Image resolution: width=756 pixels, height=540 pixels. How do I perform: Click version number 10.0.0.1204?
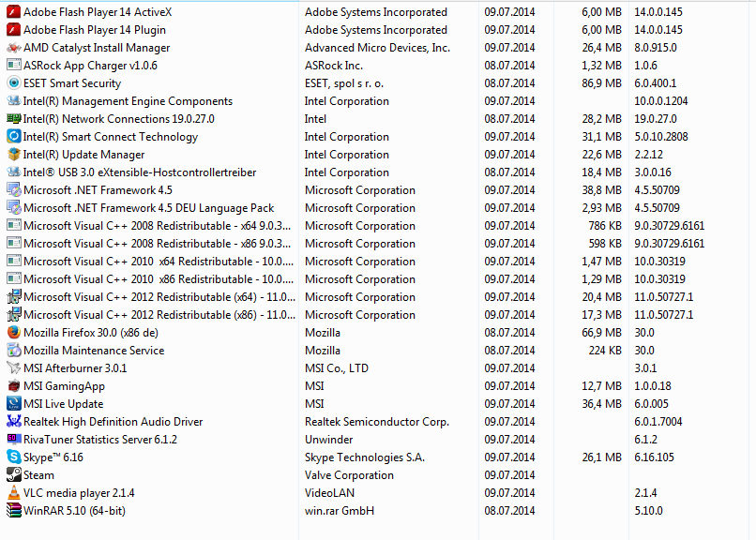[661, 101]
